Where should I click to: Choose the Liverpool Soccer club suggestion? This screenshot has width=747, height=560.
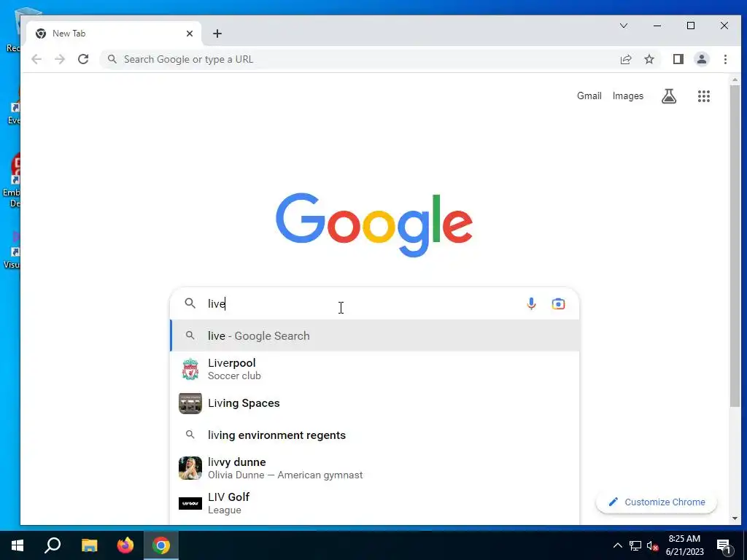(x=375, y=369)
